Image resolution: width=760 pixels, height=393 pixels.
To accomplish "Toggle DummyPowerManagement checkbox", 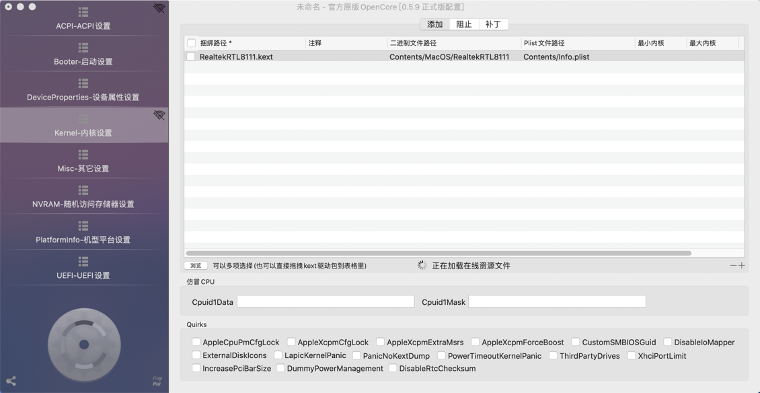I will tap(281, 368).
